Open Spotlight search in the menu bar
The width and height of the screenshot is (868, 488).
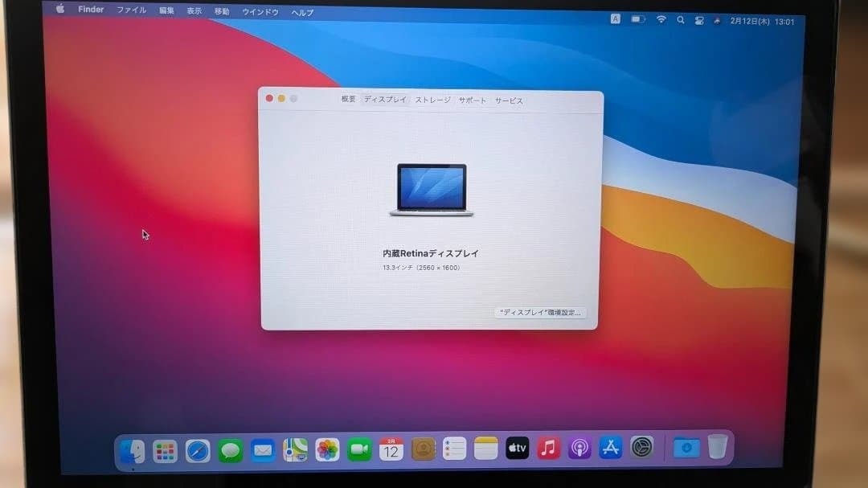(680, 18)
